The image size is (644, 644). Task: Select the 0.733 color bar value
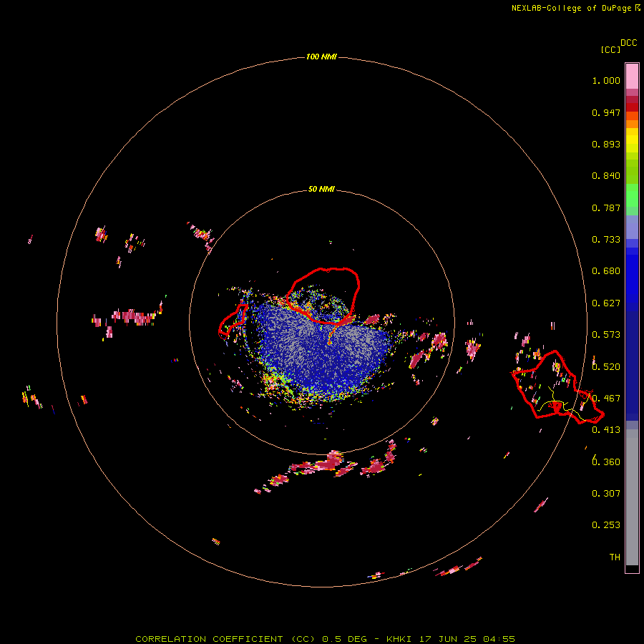pos(606,240)
